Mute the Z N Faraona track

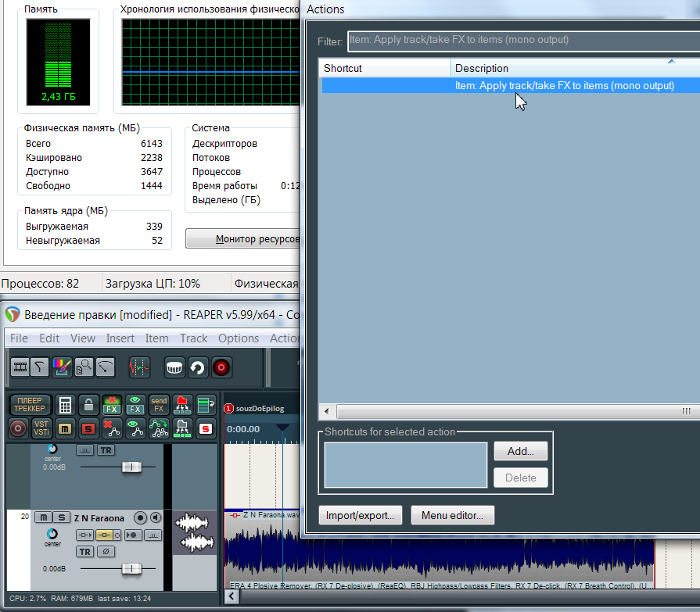pyautogui.click(x=43, y=517)
